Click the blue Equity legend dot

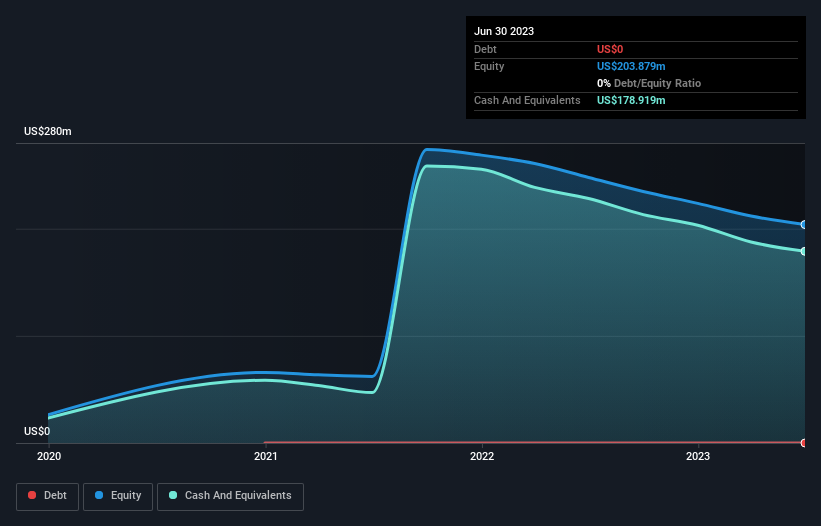(99, 495)
